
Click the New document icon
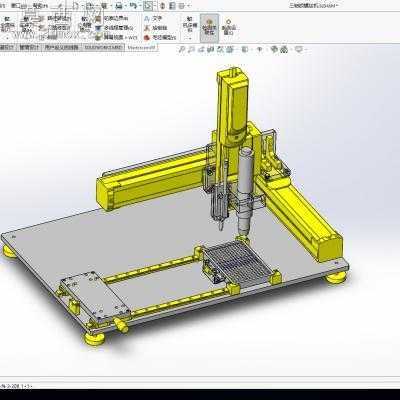(76, 6)
